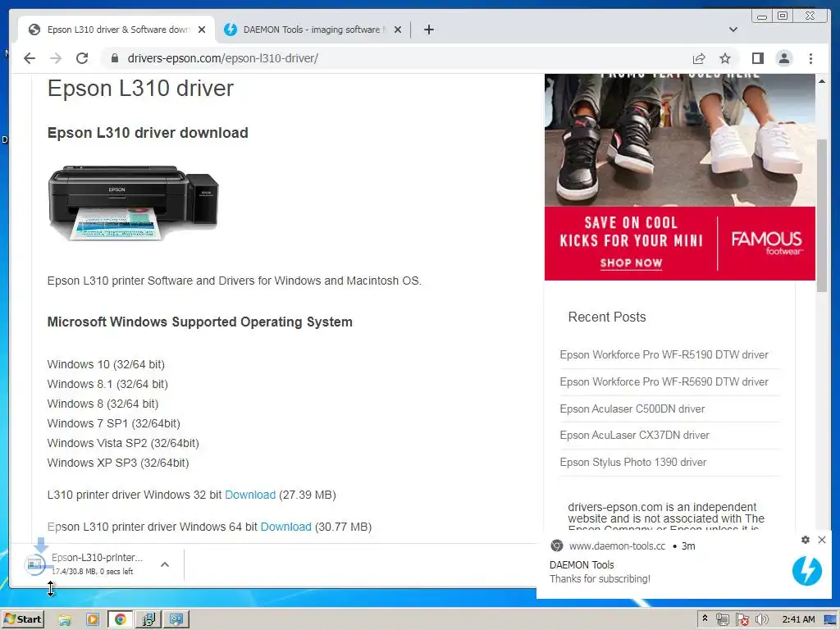This screenshot has width=840, height=630.
Task: Open the Chrome three-dot menu
Action: [x=810, y=58]
